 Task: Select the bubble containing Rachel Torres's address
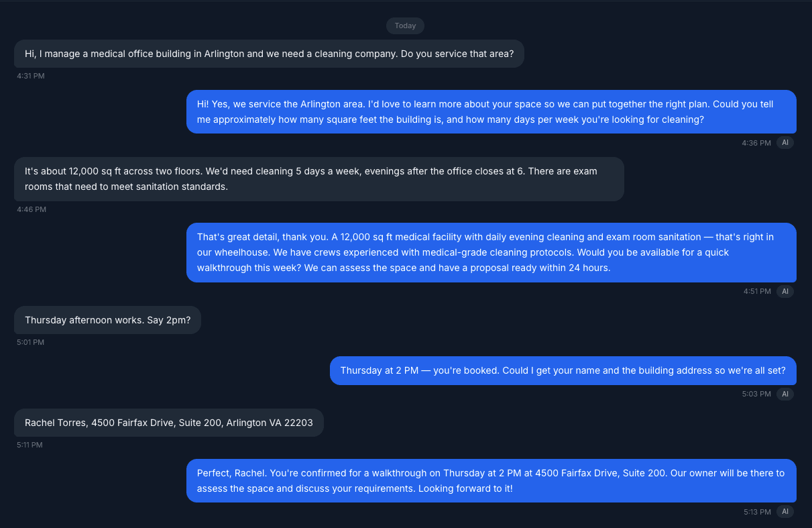click(x=168, y=423)
